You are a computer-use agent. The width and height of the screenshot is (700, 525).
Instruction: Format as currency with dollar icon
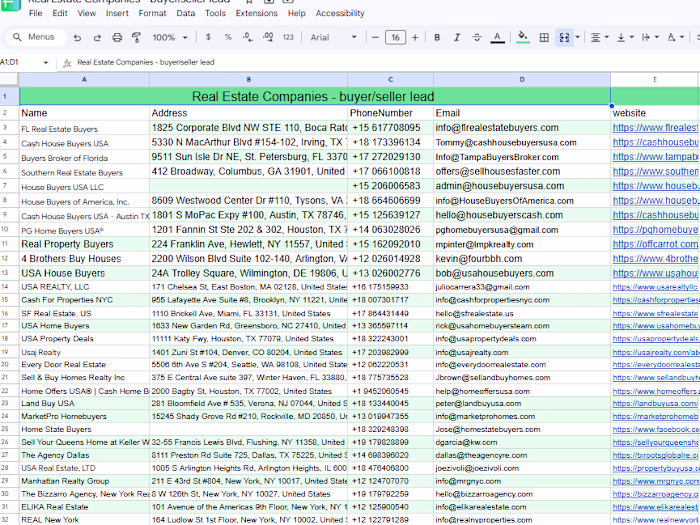tap(208, 37)
